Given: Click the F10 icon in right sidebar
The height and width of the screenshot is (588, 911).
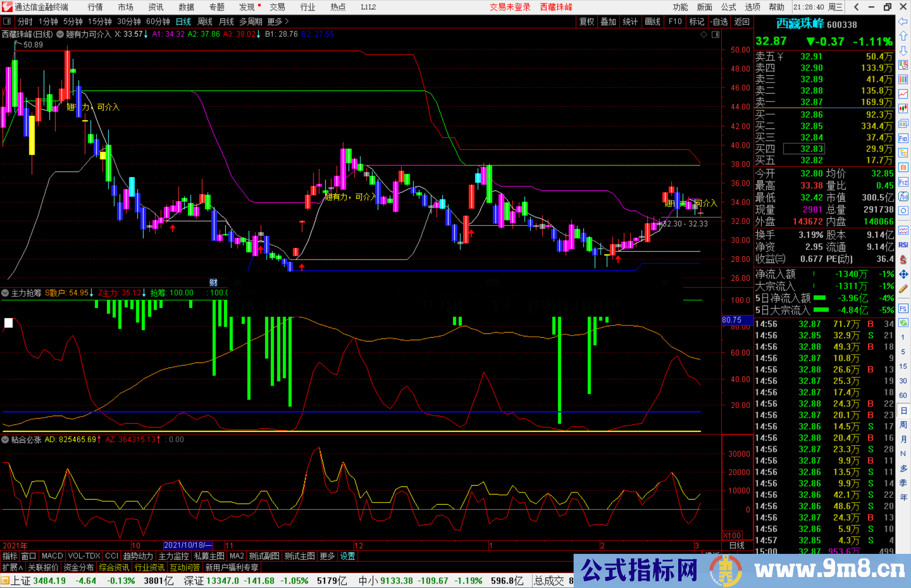Looking at the screenshot, I should click(x=903, y=138).
